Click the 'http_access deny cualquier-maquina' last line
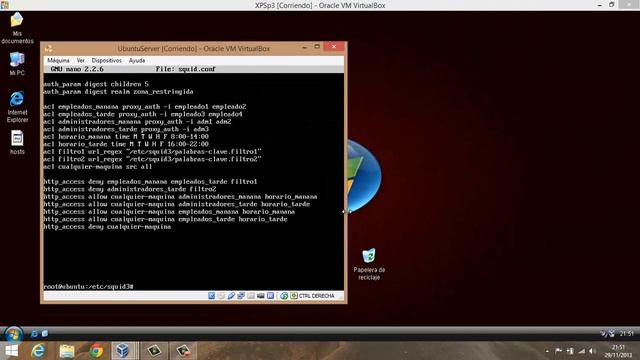The width and height of the screenshot is (640, 360). (107, 227)
